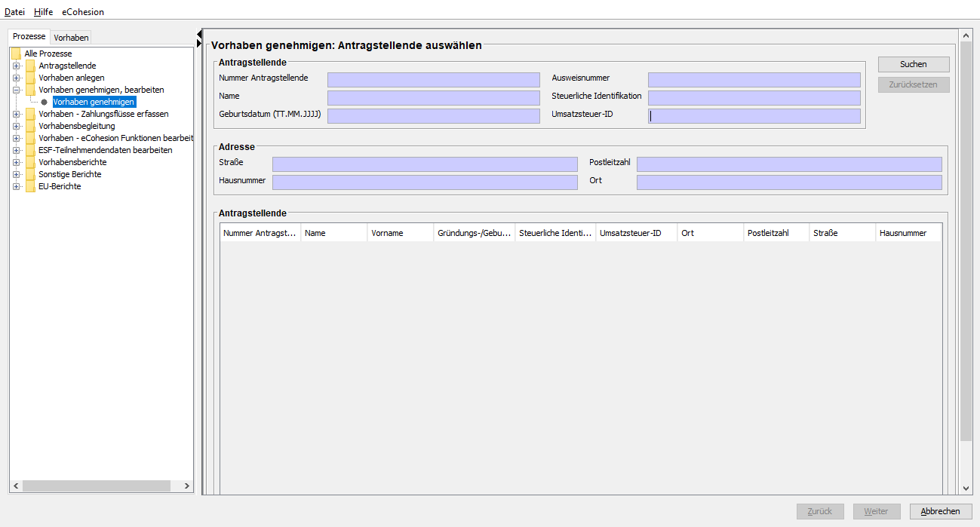Click the Suchen button
Image resolution: width=980 pixels, height=527 pixels.
pyautogui.click(x=913, y=64)
